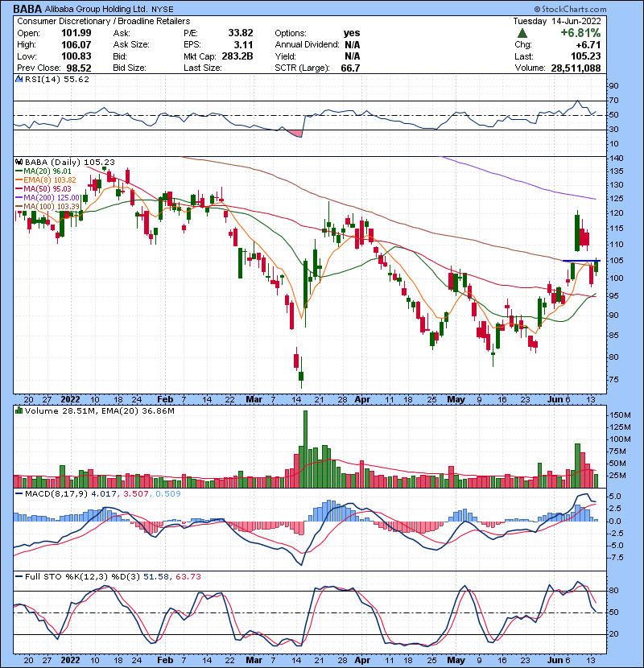Click the Prev Close value 98.52
Viewport: 644px width, 668px height.
pyautogui.click(x=78, y=68)
